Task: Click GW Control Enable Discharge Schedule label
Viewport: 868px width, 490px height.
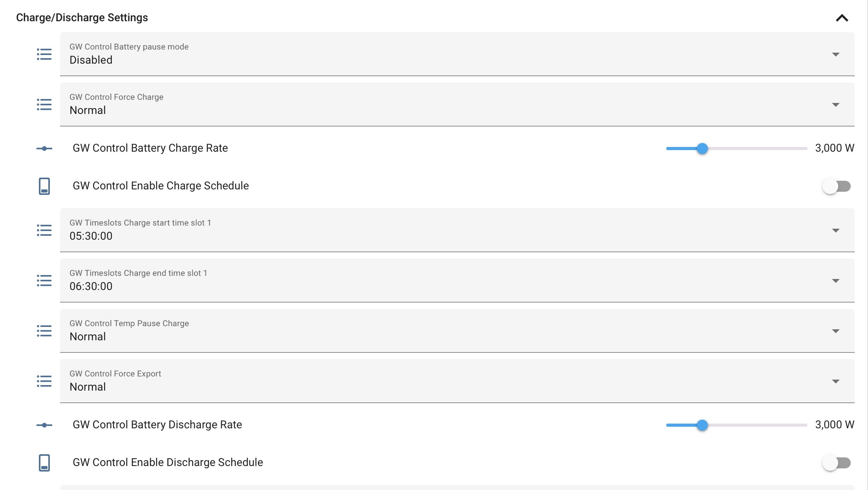Action: click(x=168, y=462)
